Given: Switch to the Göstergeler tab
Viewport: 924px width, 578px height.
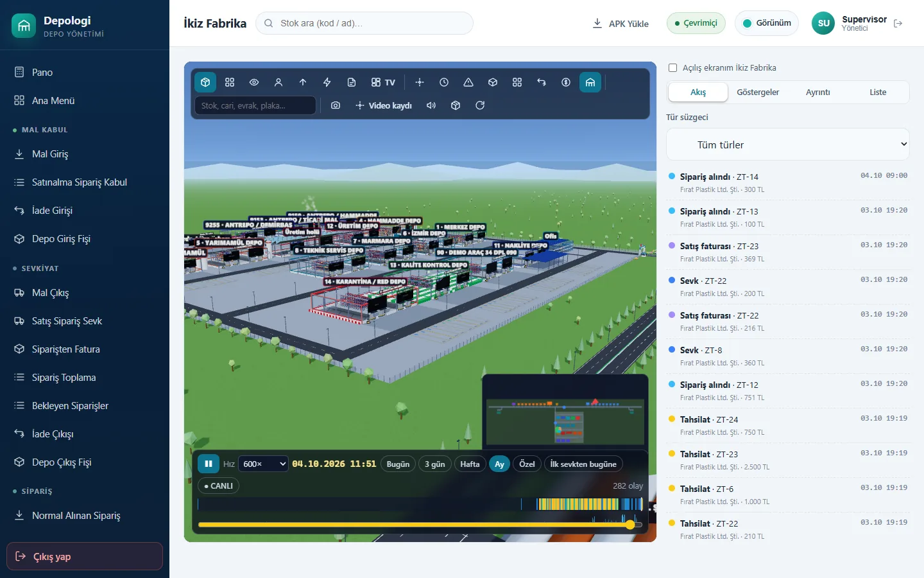Looking at the screenshot, I should 758,92.
